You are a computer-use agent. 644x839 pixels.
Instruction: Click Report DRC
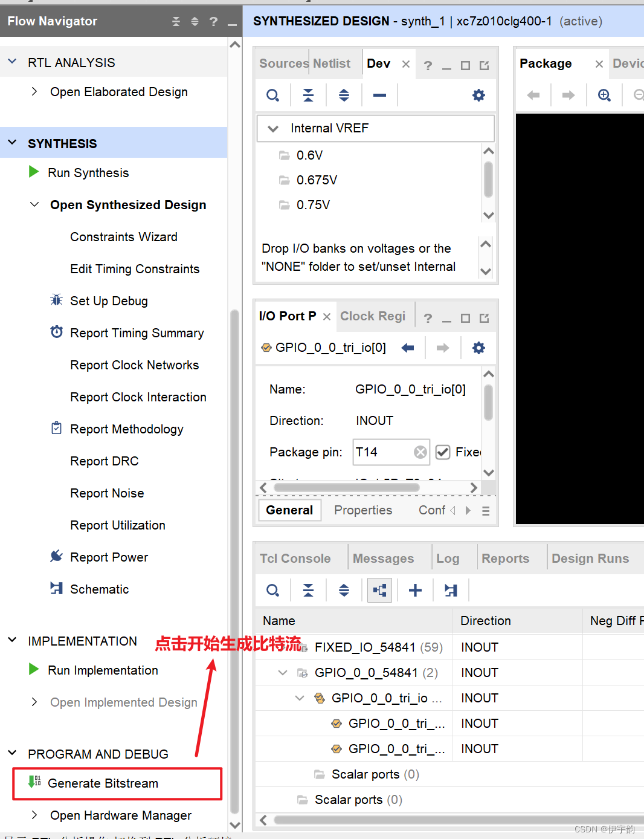[105, 461]
